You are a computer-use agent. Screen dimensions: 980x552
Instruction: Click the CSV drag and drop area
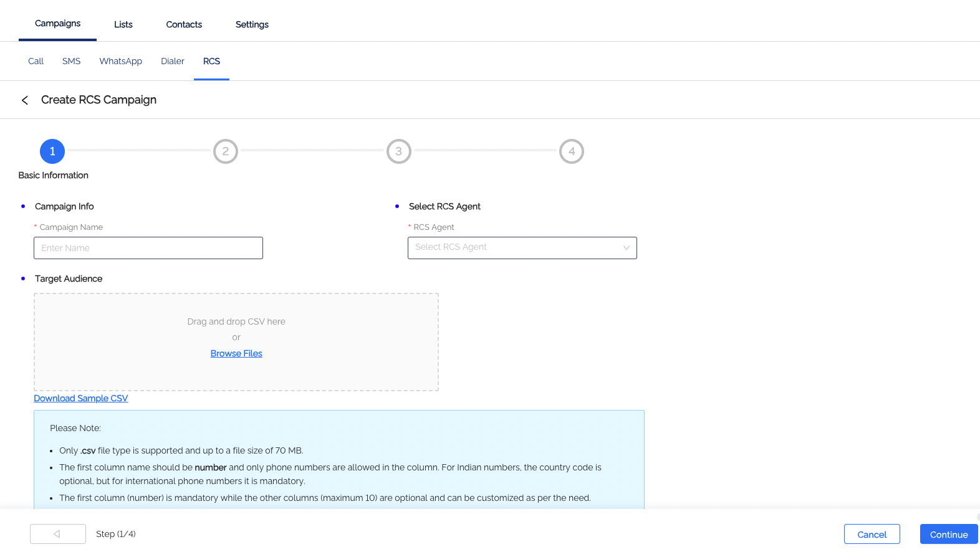coord(236,342)
